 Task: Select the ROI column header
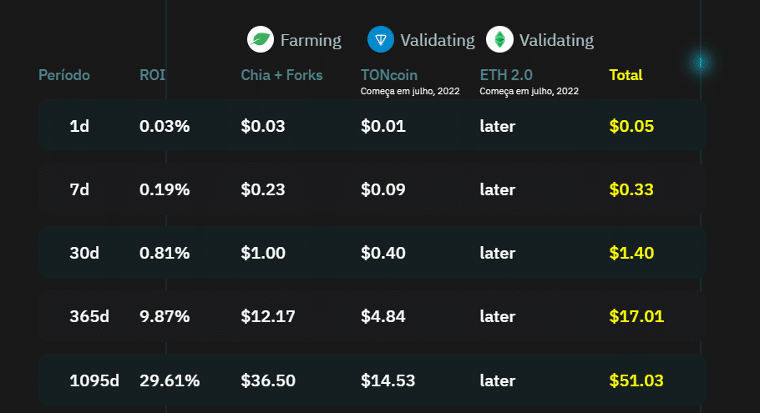pyautogui.click(x=152, y=75)
